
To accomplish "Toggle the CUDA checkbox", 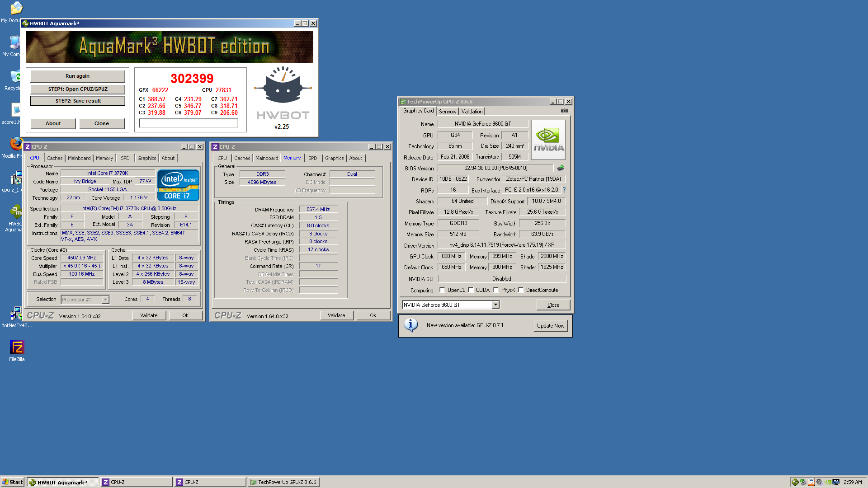I will (x=471, y=290).
